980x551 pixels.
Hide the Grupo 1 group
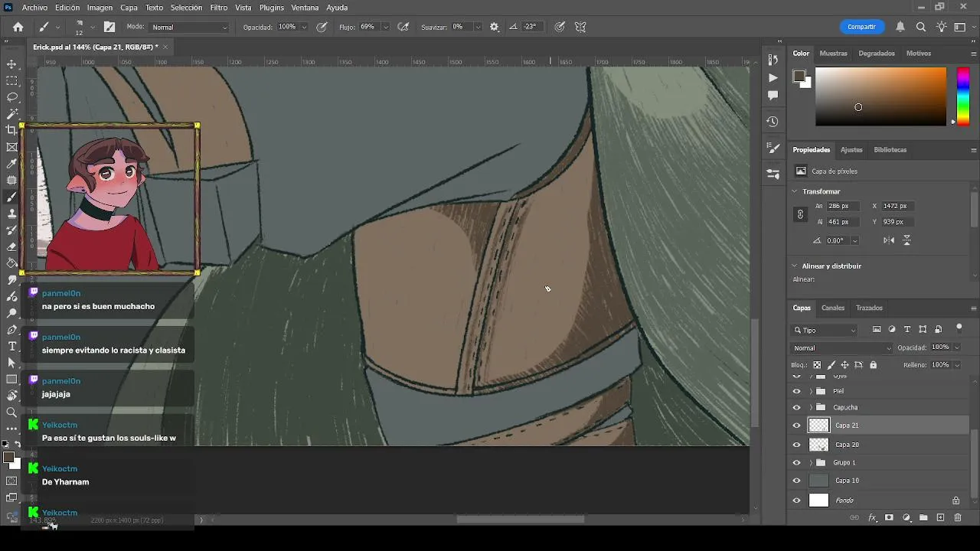[x=796, y=463]
